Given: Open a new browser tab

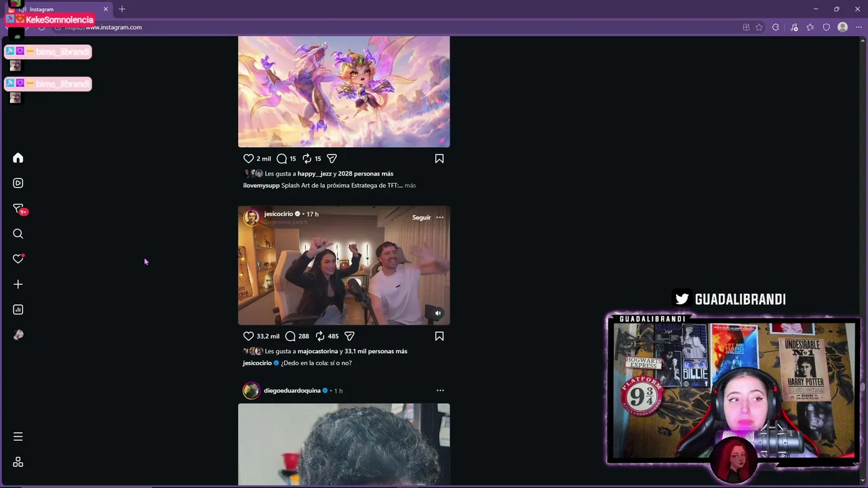Looking at the screenshot, I should pyautogui.click(x=122, y=9).
